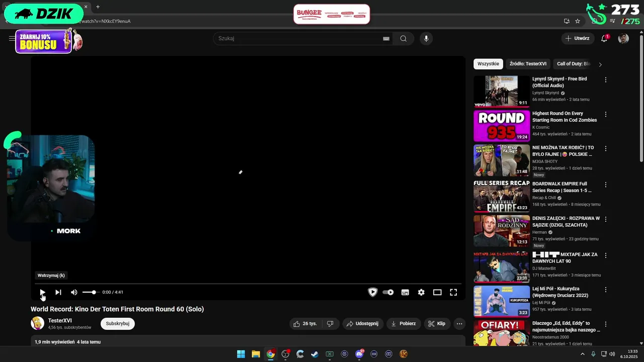Select the video title text
The width and height of the screenshot is (644, 362).
[x=117, y=309]
